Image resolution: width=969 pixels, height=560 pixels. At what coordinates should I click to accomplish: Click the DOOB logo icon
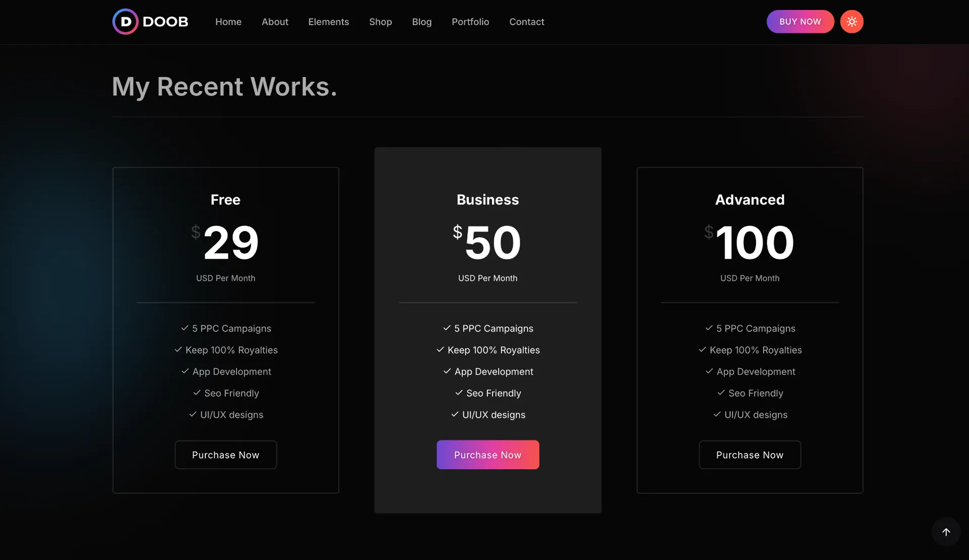coord(125,22)
